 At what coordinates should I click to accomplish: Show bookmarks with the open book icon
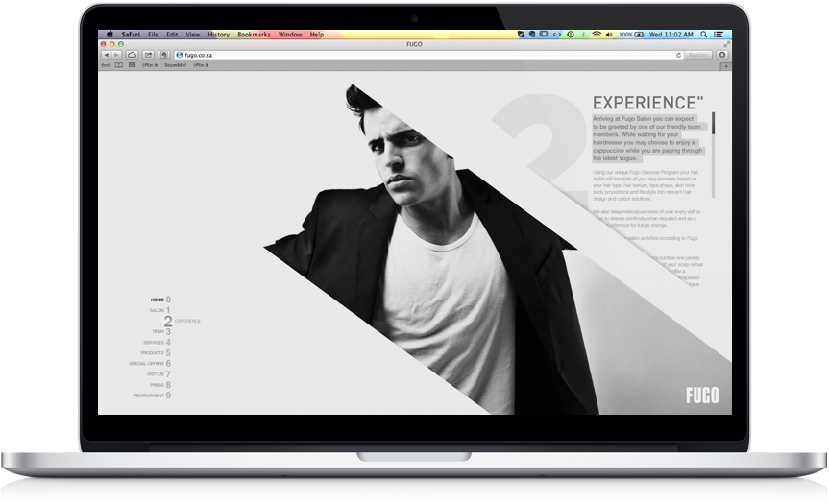point(119,65)
